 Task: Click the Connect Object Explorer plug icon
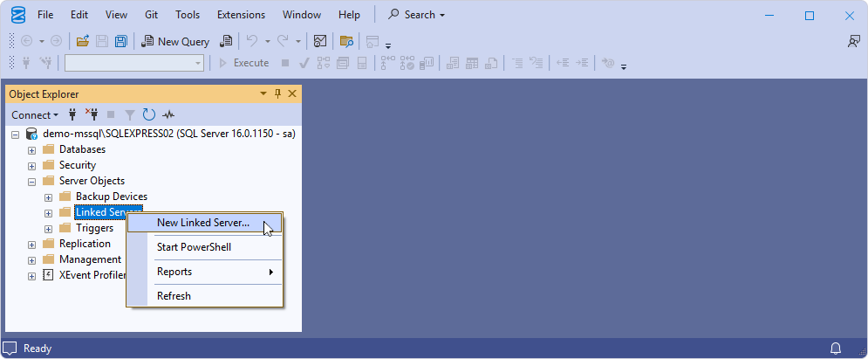click(72, 114)
